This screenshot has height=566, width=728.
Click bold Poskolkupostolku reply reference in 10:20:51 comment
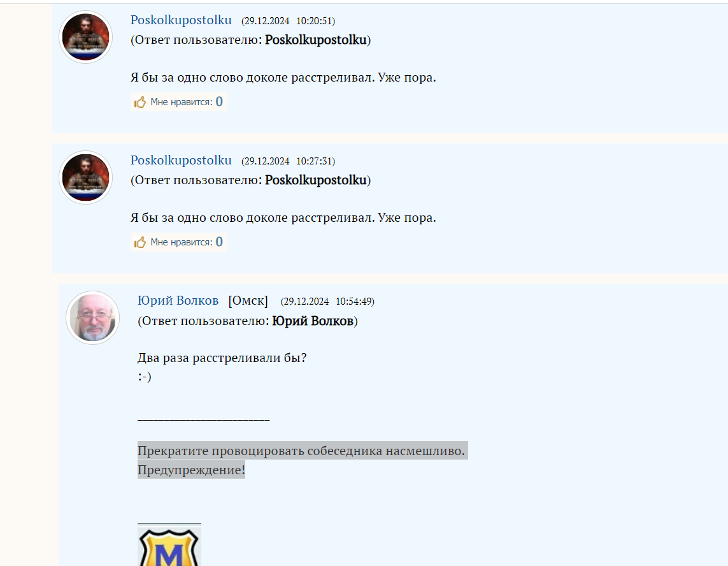[316, 40]
